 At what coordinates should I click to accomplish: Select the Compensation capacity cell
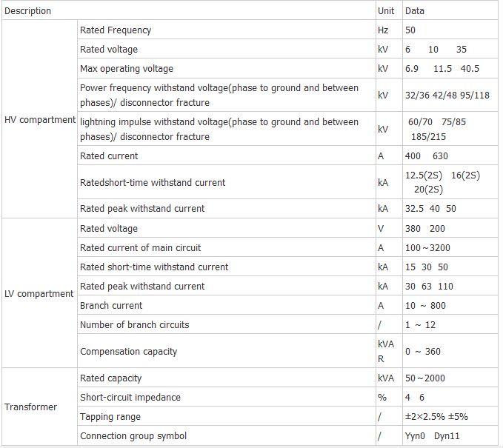point(129,352)
